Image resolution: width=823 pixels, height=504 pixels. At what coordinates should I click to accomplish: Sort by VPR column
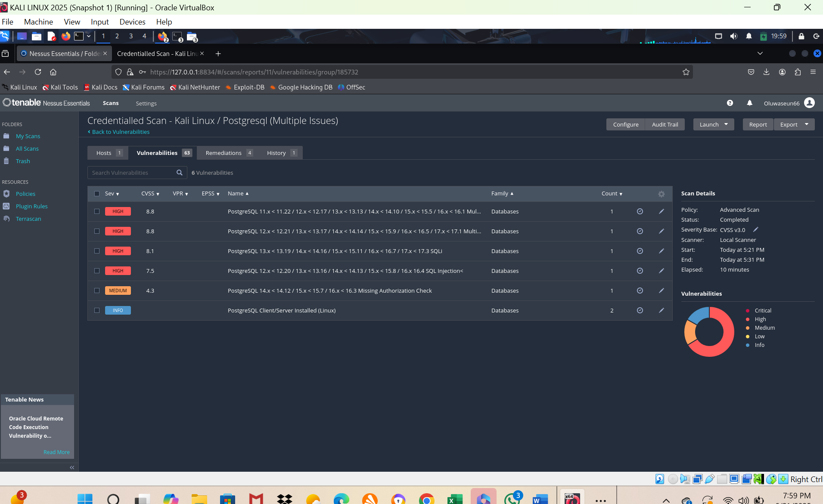180,194
